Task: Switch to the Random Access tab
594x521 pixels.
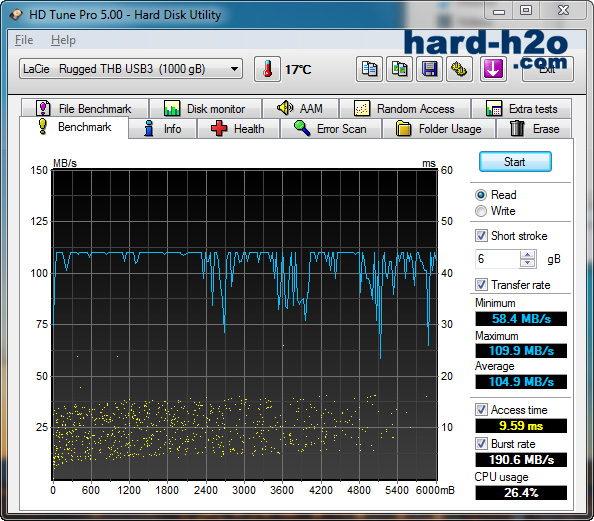Action: click(405, 108)
